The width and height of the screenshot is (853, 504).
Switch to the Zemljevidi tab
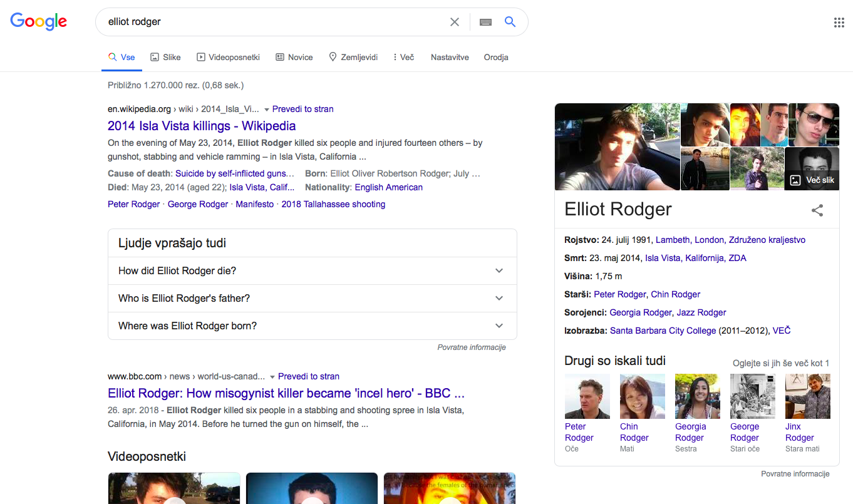point(353,57)
